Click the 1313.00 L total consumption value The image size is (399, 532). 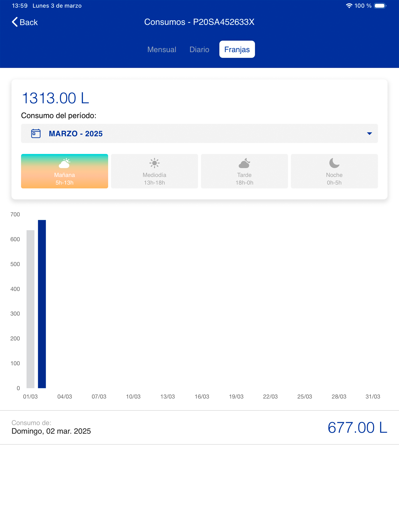(x=55, y=98)
